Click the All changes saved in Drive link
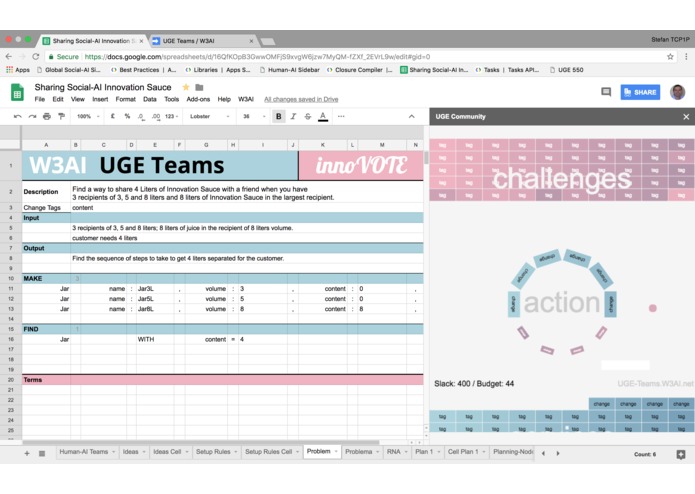695x494 pixels. [301, 99]
